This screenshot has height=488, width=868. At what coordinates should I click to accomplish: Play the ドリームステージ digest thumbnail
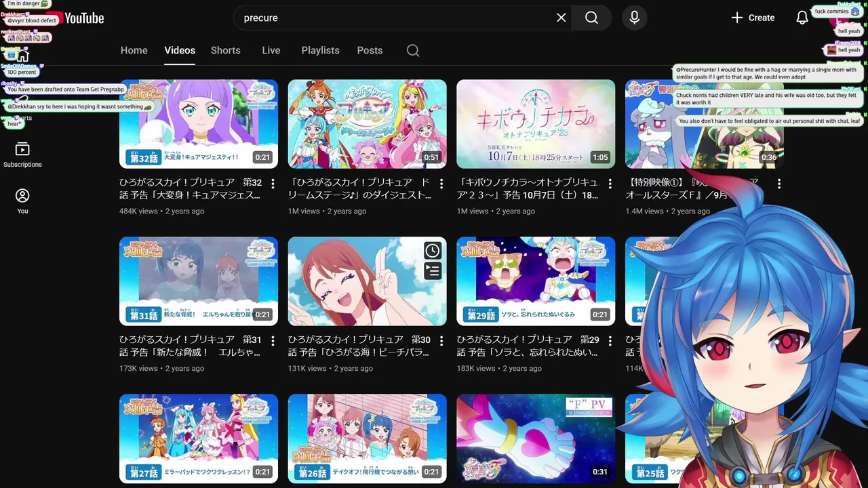click(368, 124)
